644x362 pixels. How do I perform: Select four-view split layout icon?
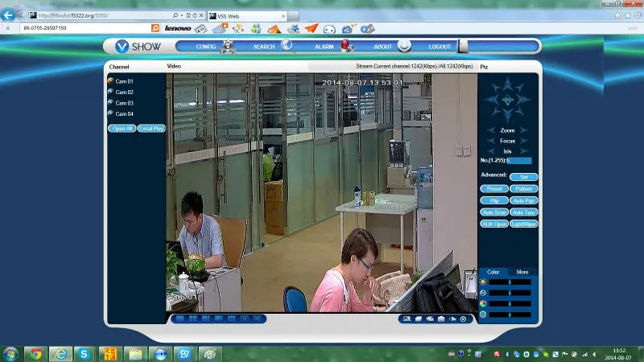[192, 319]
